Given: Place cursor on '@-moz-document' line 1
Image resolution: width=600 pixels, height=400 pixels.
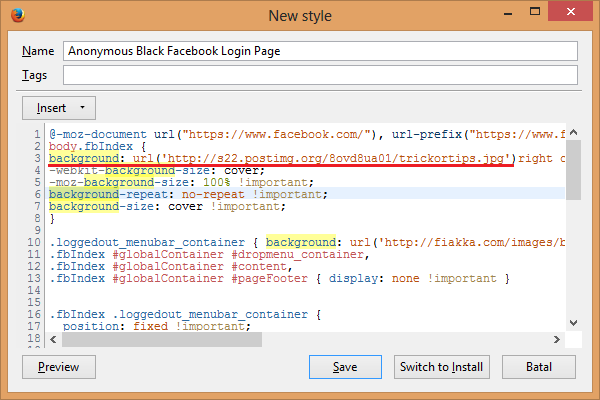Looking at the screenshot, I should 98,134.
